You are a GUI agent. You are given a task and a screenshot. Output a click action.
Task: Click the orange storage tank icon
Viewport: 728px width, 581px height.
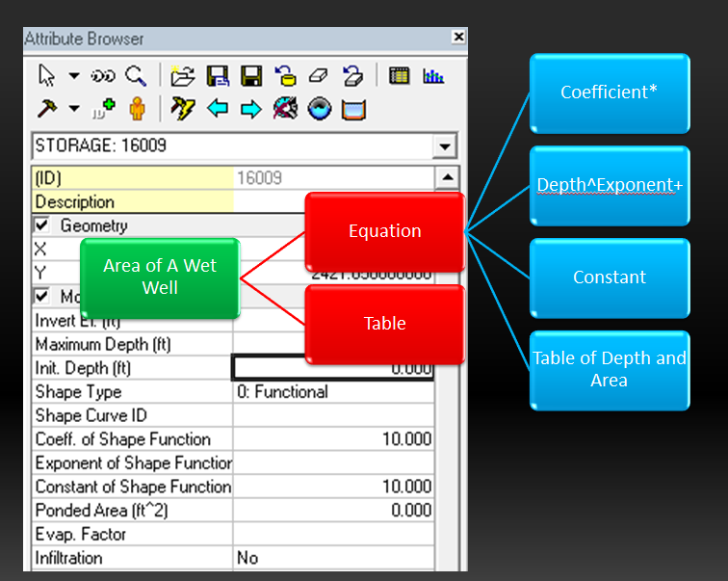point(353,110)
